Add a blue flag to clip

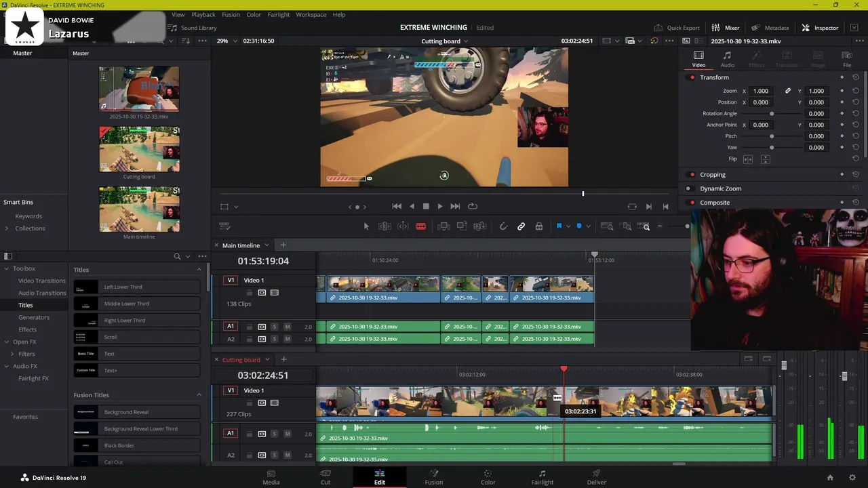coord(559,226)
